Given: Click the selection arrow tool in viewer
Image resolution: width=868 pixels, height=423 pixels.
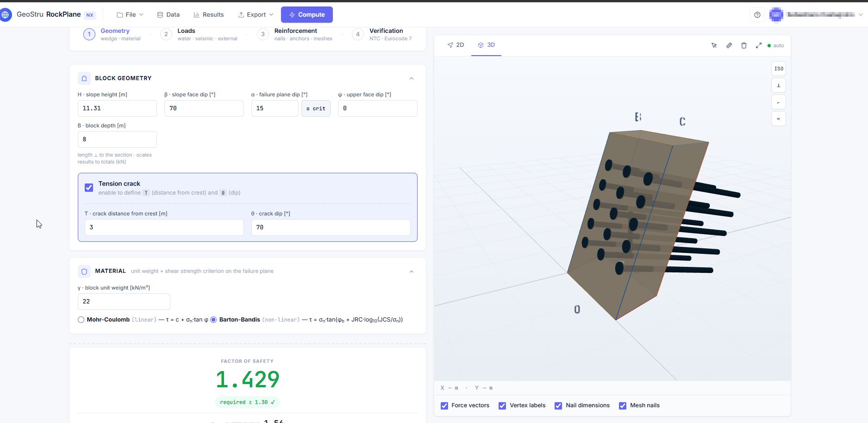Looking at the screenshot, I should point(714,45).
